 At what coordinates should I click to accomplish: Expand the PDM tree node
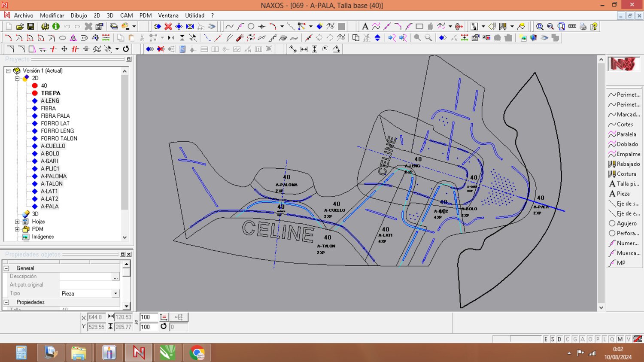[x=17, y=229]
